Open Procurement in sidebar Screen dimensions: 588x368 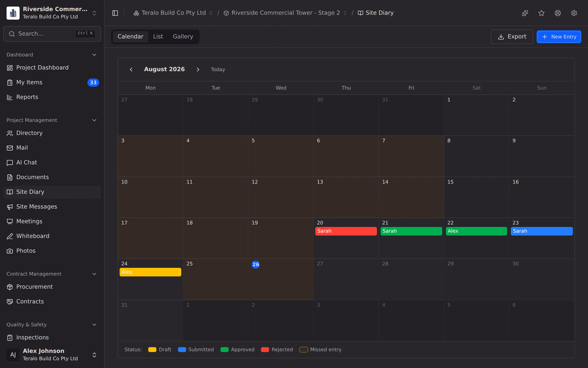[52, 287]
